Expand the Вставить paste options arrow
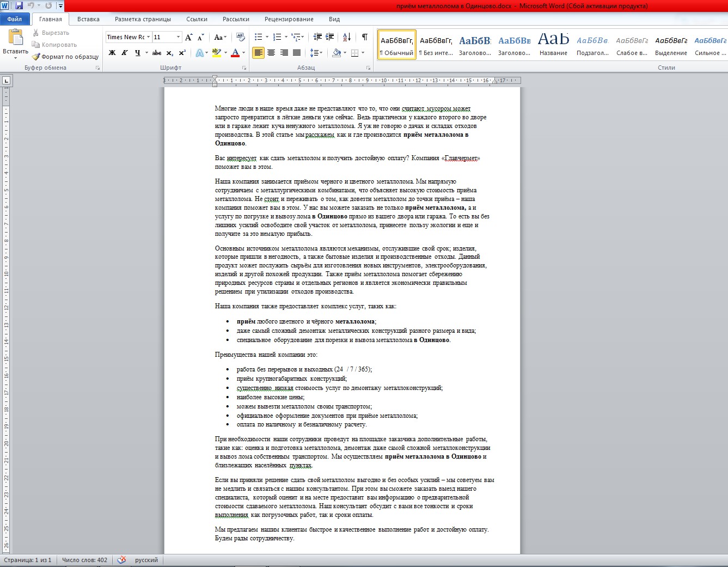 (x=16, y=58)
